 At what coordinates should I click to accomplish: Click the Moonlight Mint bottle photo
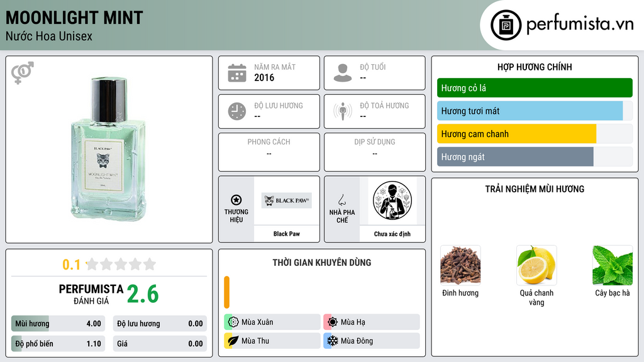pyautogui.click(x=108, y=149)
